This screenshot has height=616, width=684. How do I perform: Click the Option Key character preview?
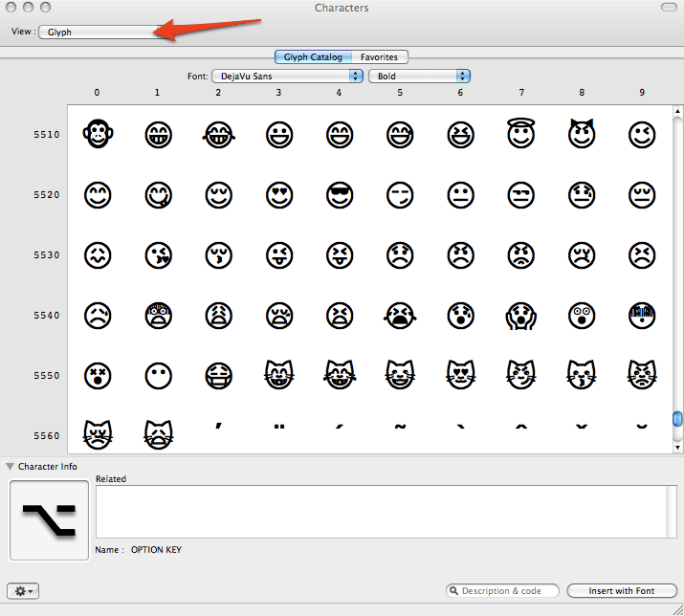50,520
